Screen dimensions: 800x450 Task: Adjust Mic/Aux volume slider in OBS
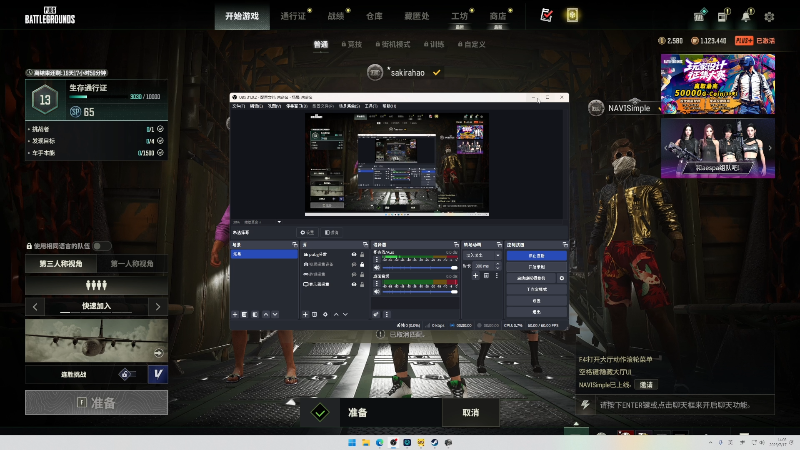420,267
